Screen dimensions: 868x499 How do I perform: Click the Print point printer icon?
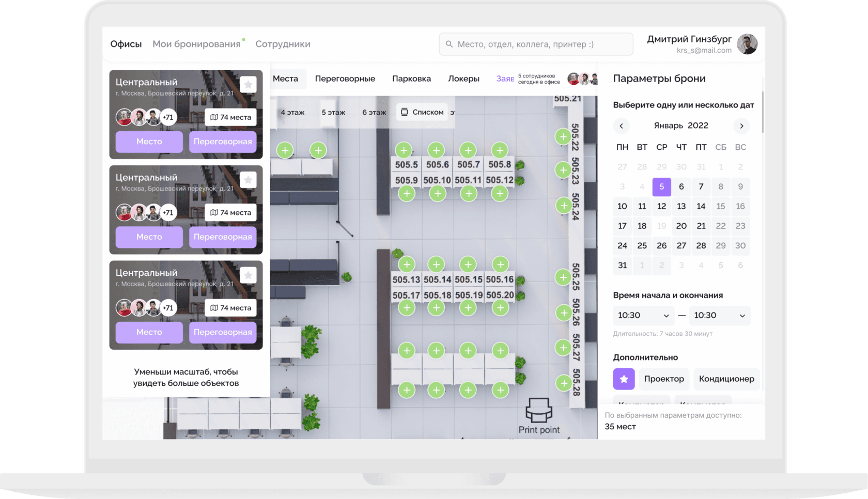(x=539, y=410)
